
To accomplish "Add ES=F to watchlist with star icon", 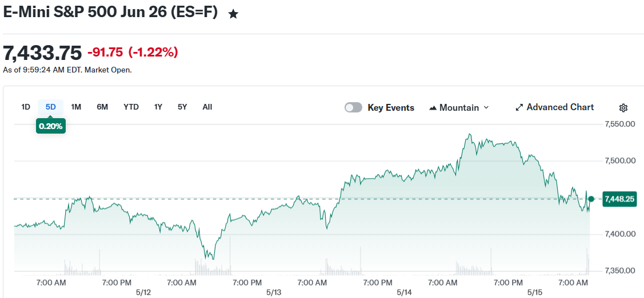I will point(233,14).
